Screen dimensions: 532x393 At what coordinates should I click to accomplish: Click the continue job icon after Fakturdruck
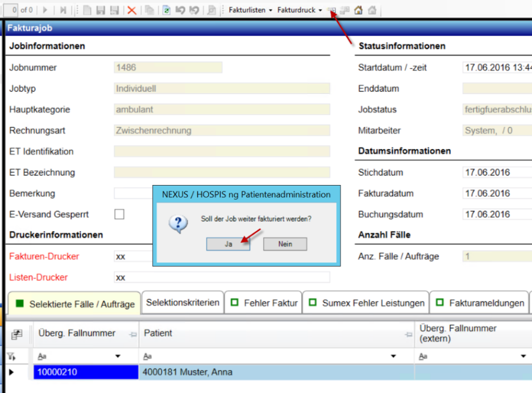(332, 10)
